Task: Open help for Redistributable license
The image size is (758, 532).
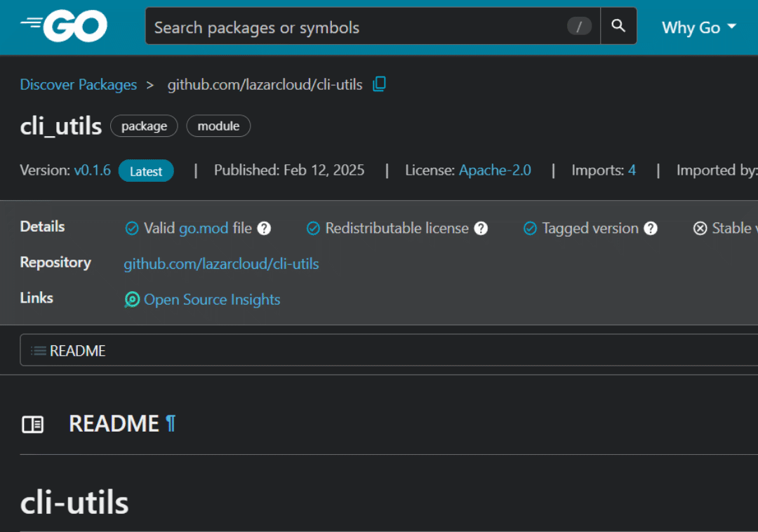Action: point(481,229)
